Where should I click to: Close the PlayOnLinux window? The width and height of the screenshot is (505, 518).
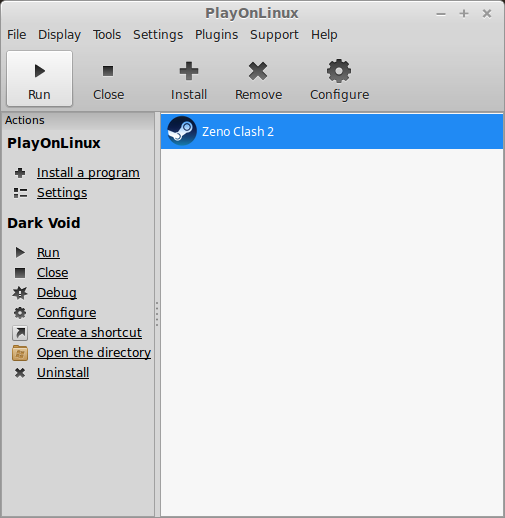click(x=487, y=14)
